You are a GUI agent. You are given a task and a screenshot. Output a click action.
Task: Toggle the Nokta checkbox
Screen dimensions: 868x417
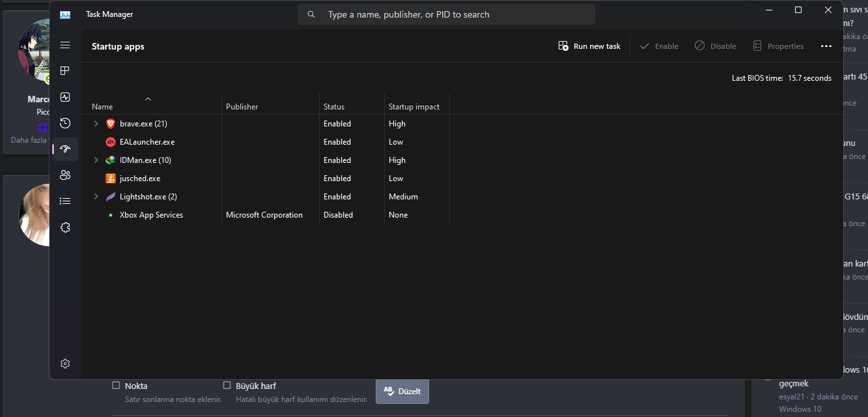pyautogui.click(x=116, y=386)
